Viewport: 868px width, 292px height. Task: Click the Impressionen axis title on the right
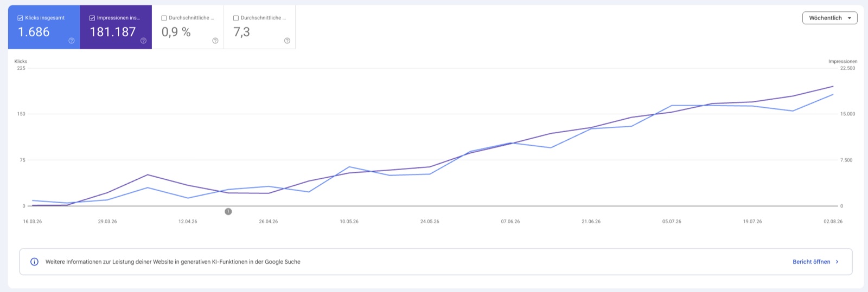[843, 61]
